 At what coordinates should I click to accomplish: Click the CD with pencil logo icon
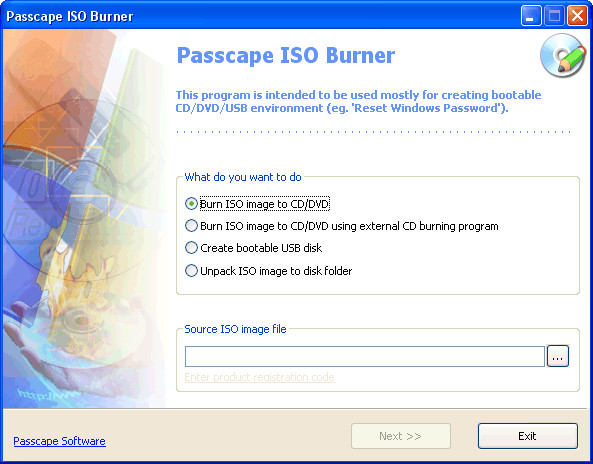pos(563,56)
